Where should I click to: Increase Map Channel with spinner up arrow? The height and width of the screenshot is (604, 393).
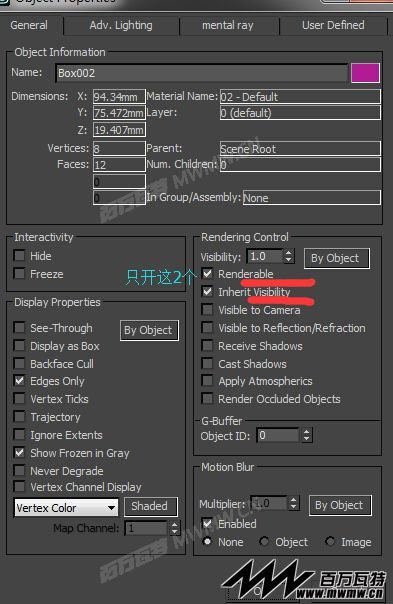[x=175, y=525]
